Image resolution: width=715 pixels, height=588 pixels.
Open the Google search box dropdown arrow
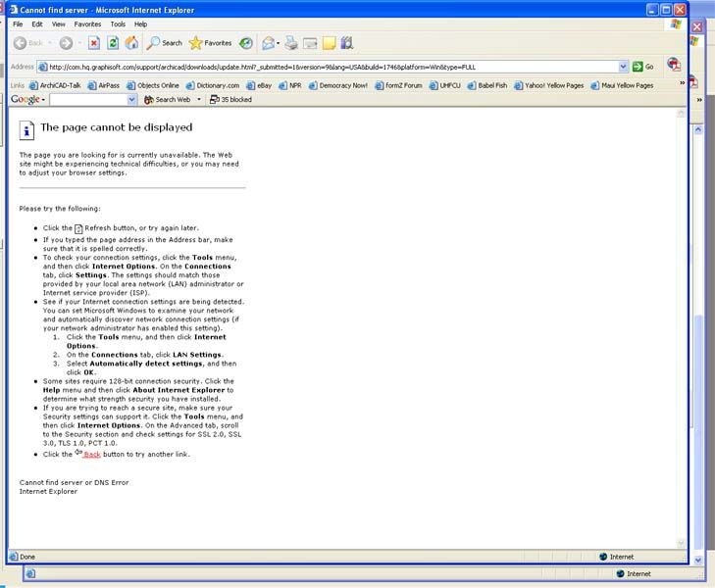[131, 99]
